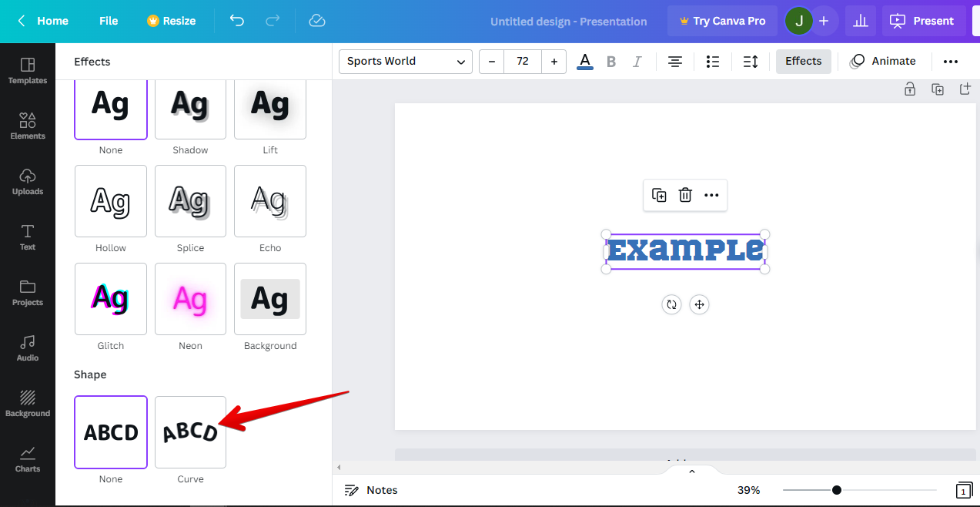
Task: Switch to the Elements sidebar tab
Action: tap(28, 126)
